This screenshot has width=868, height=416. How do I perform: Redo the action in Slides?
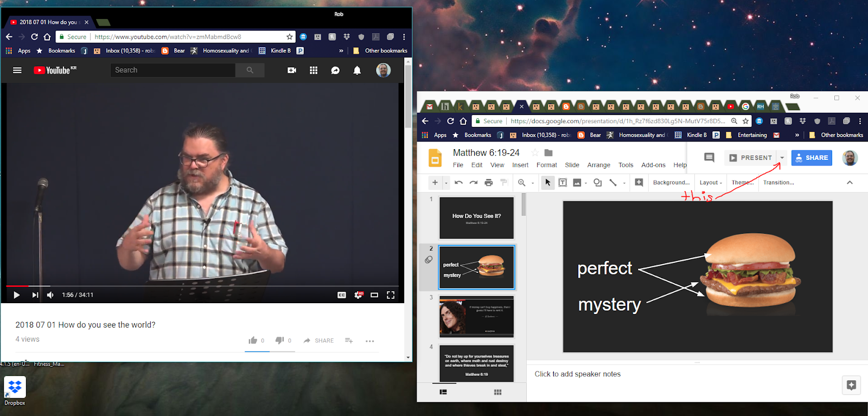[x=474, y=183]
